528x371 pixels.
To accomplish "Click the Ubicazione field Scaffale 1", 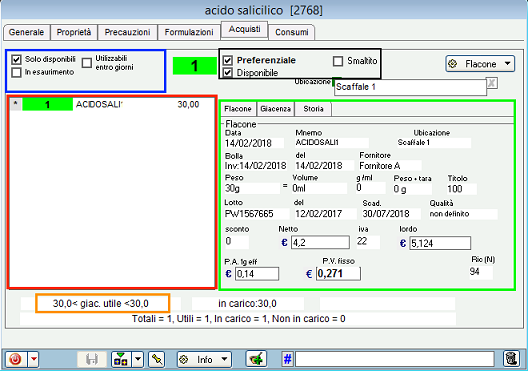I will (x=410, y=87).
